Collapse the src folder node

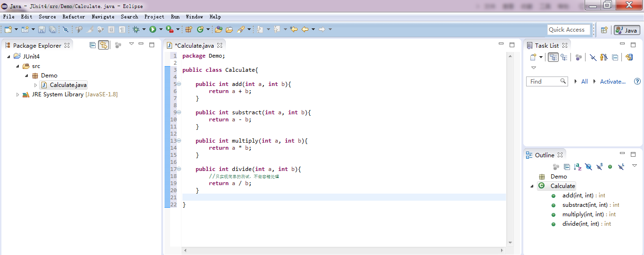coord(17,66)
